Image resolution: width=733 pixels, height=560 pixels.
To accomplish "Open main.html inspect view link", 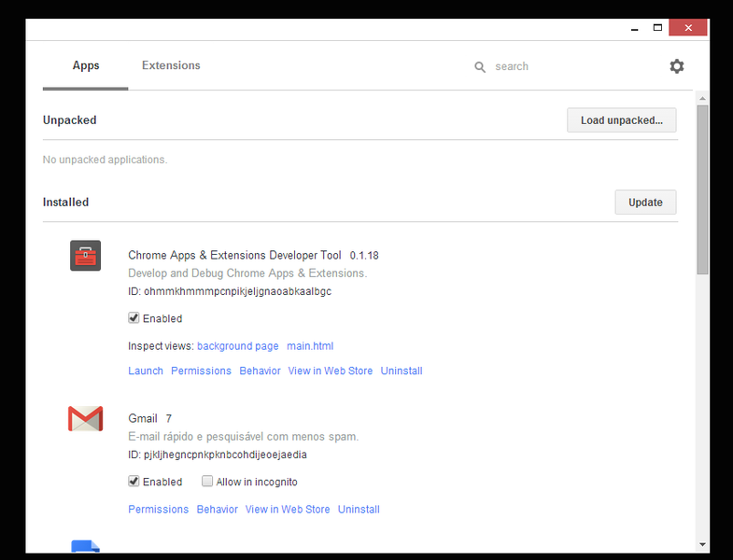I will 310,346.
